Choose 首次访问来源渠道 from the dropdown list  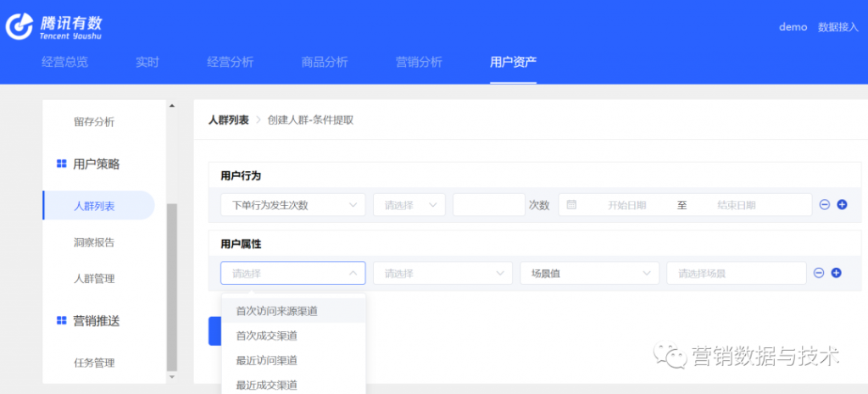coord(276,311)
